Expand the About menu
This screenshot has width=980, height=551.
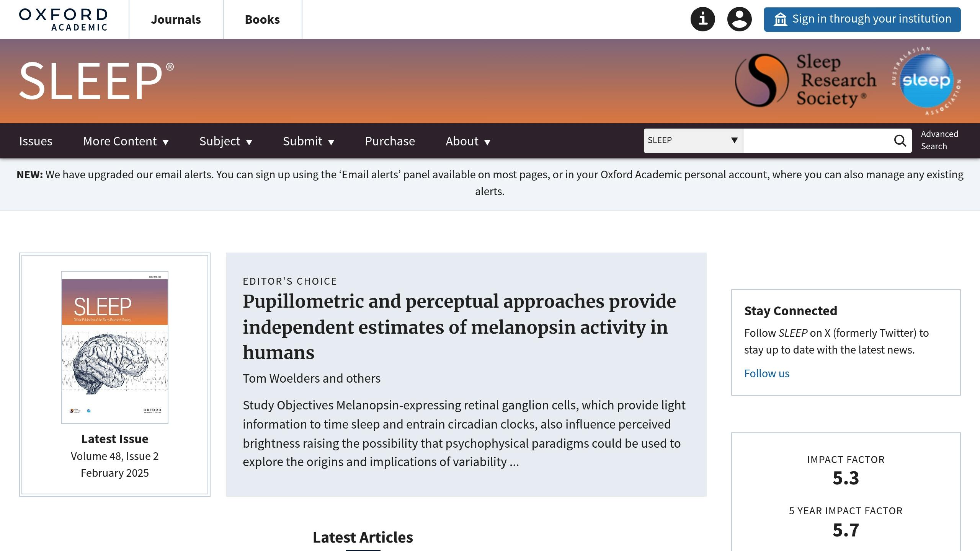[468, 141]
